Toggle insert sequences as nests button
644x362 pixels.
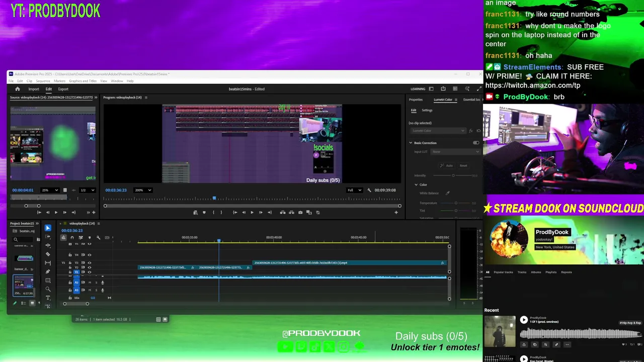tap(63, 237)
